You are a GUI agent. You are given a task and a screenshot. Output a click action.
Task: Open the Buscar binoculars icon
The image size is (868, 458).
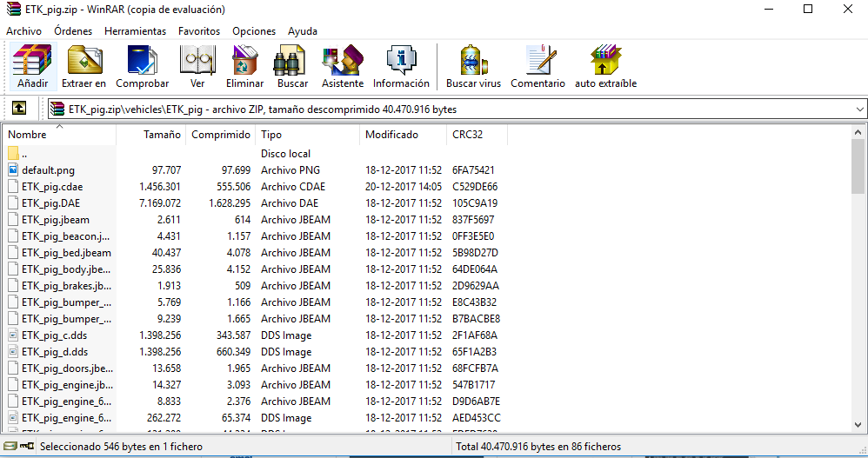[290, 60]
